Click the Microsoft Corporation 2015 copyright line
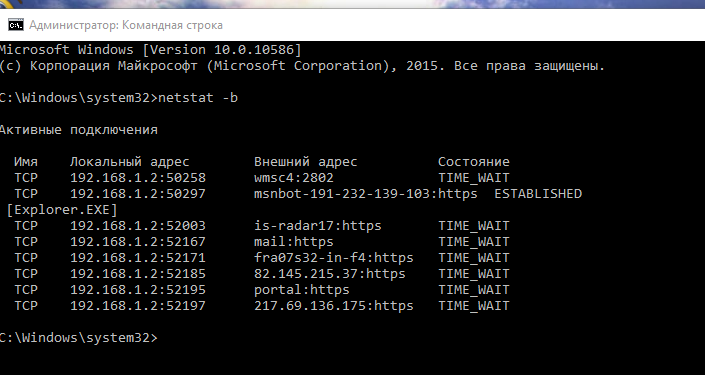Viewport: 705px width, 375px height. coord(302,66)
